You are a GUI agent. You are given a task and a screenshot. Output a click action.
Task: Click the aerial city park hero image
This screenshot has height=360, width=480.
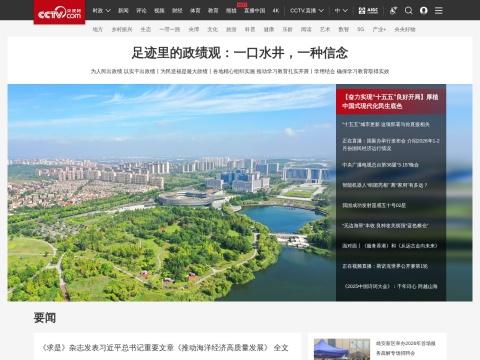click(172, 193)
